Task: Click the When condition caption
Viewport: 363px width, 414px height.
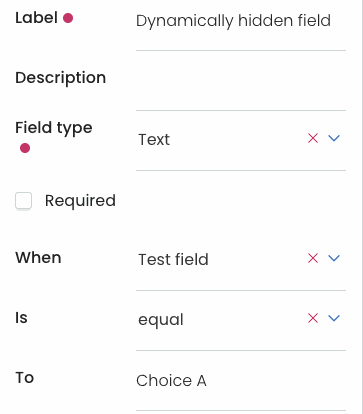Action: (x=38, y=257)
